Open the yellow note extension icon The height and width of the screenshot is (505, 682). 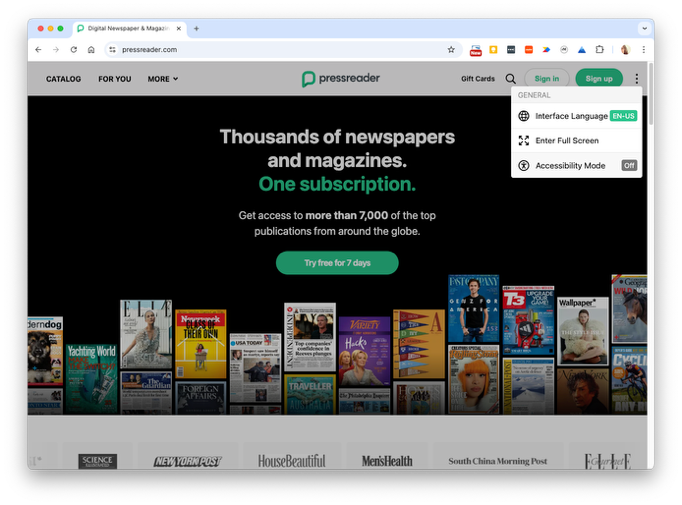[493, 50]
